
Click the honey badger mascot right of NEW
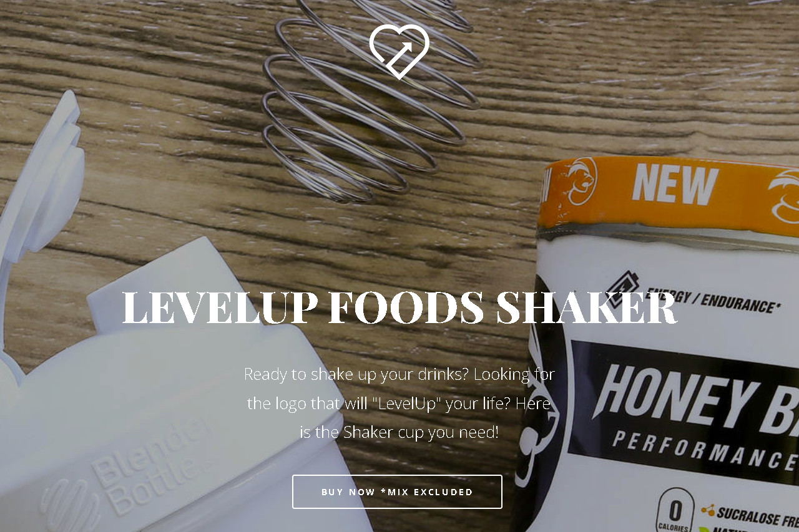point(784,195)
